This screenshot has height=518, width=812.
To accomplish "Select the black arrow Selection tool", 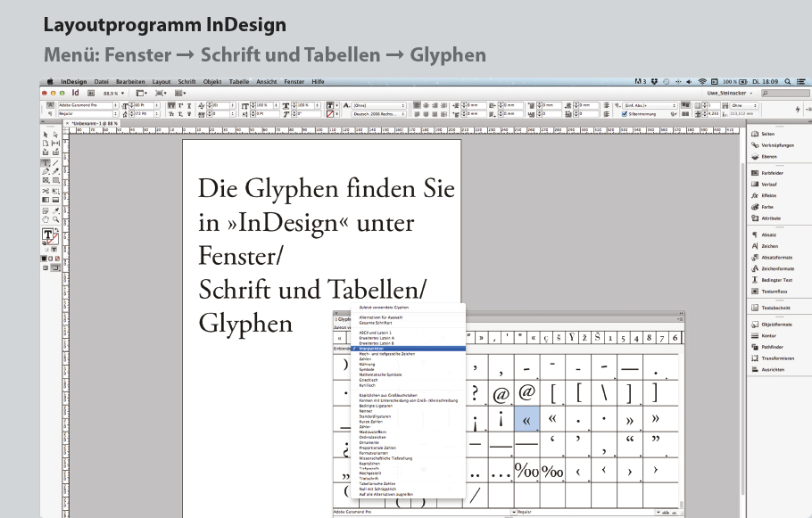I will 46,135.
